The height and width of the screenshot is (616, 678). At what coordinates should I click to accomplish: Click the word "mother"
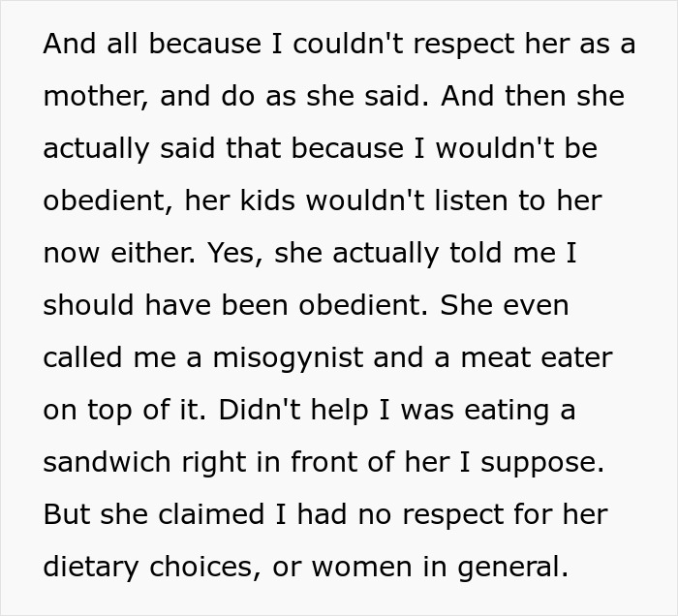click(x=93, y=97)
